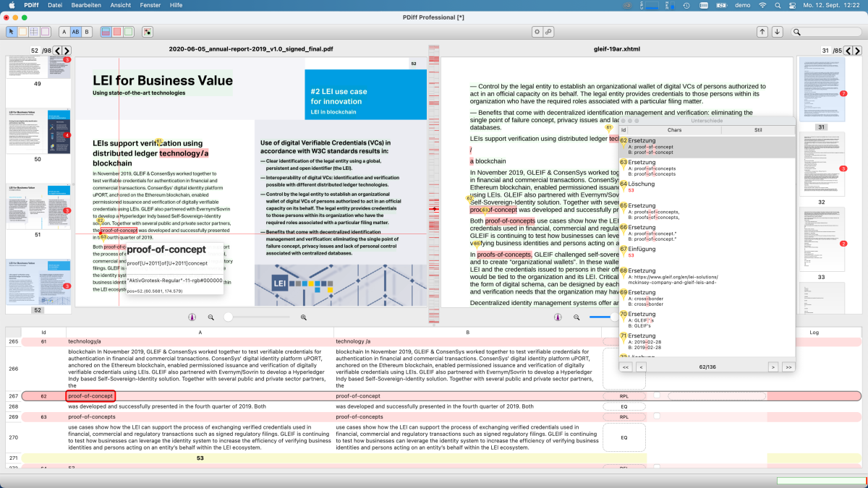Switch to AB side-by-side view
The image size is (868, 488).
click(x=76, y=32)
